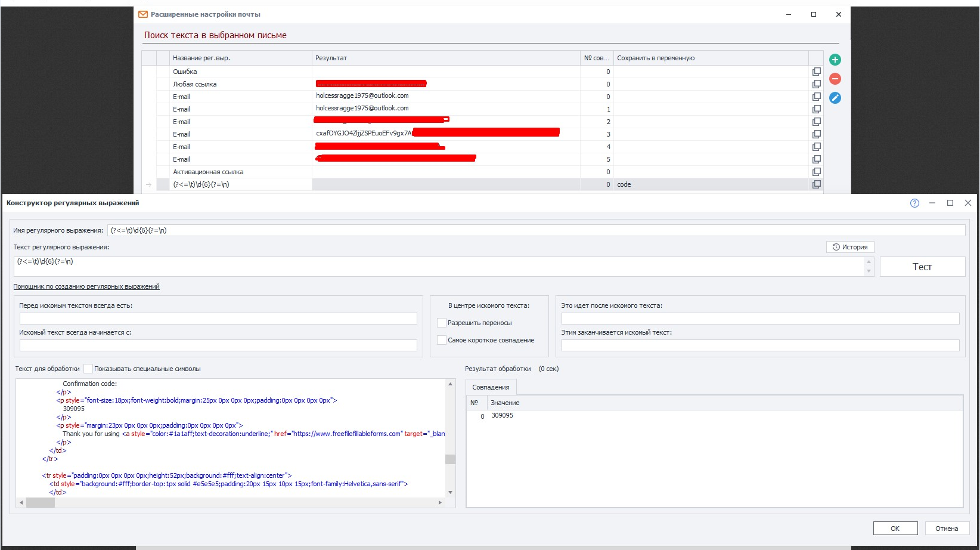This screenshot has height=550, width=980.
Task: Copy icon in E-mail row numbered 2
Action: [x=817, y=122]
